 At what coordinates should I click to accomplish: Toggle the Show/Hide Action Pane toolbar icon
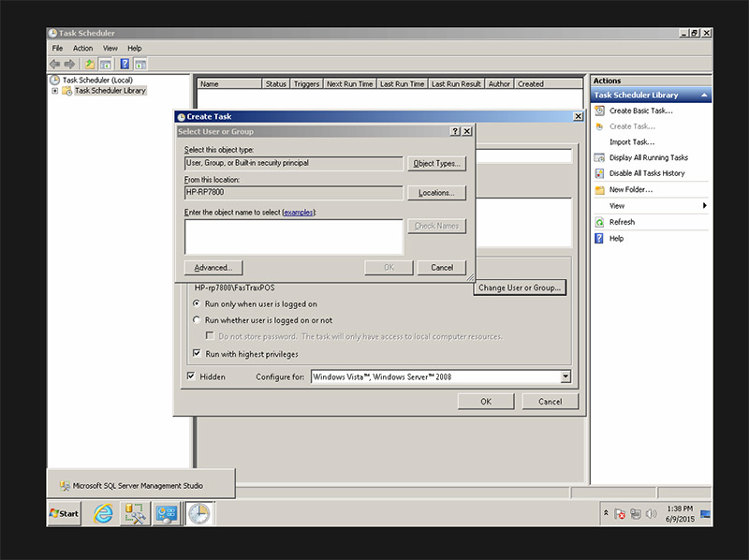pos(140,64)
